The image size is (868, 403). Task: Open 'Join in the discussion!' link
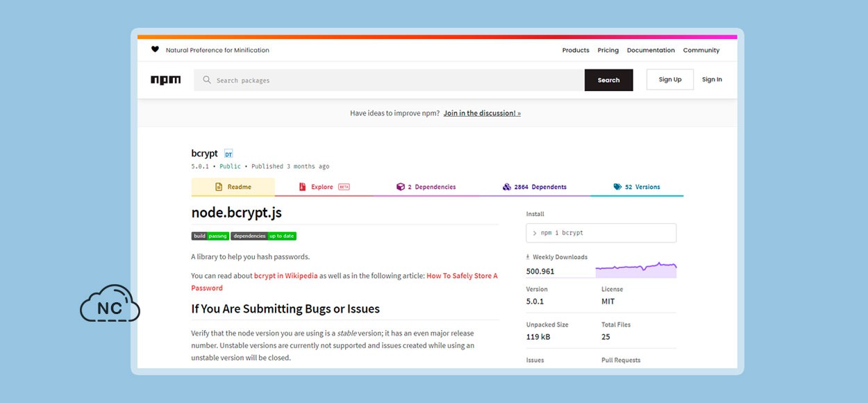[482, 113]
